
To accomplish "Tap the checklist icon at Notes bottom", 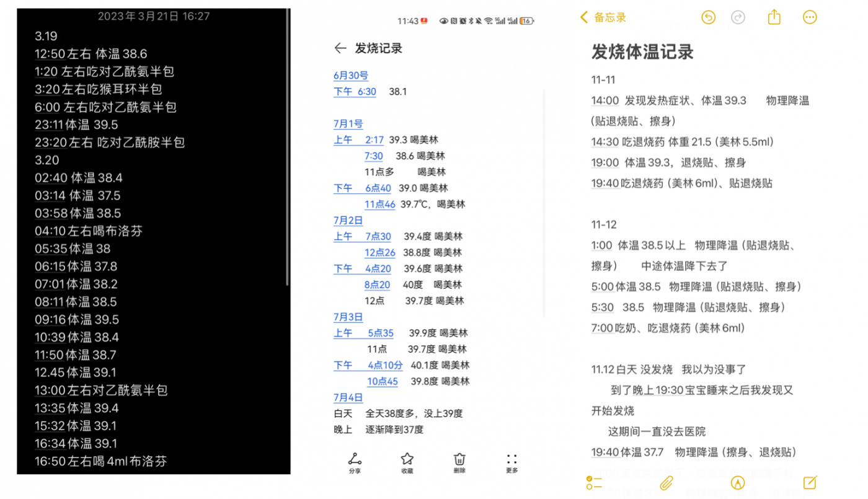I will click(x=594, y=483).
